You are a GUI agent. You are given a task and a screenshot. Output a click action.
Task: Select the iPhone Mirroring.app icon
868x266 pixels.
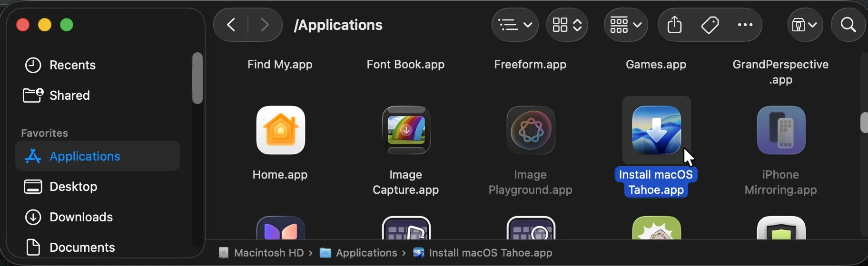pos(781,130)
